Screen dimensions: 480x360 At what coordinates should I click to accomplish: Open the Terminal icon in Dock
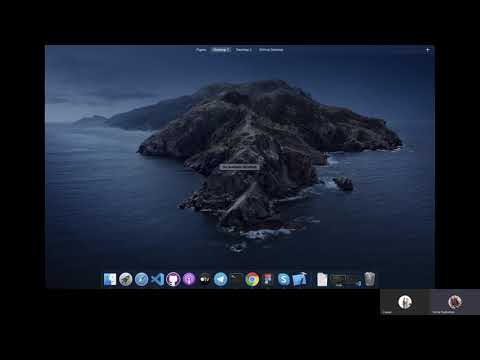click(x=236, y=279)
